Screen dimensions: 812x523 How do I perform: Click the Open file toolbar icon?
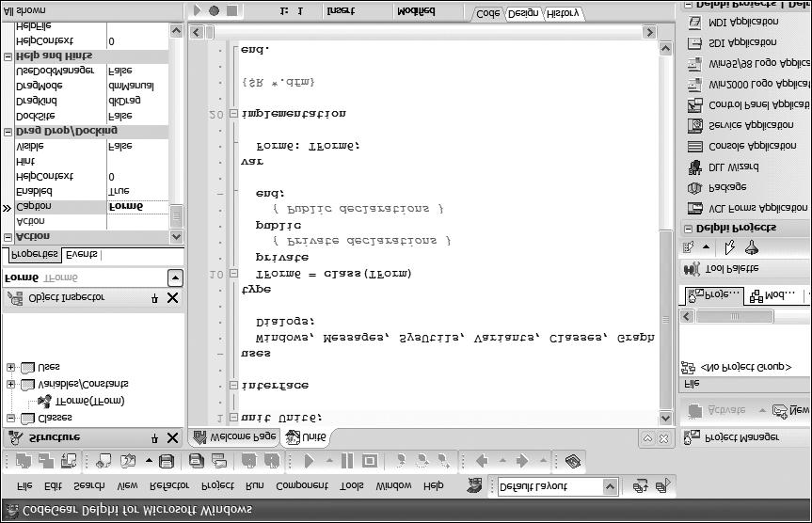click(127, 460)
